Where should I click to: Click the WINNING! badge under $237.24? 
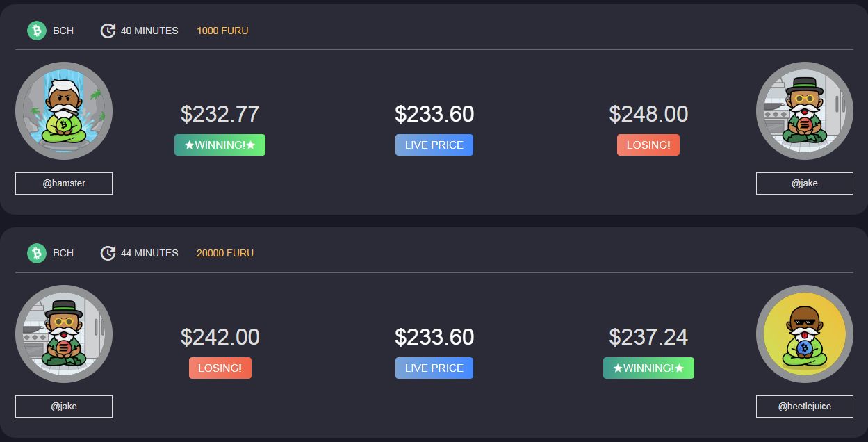pos(648,368)
